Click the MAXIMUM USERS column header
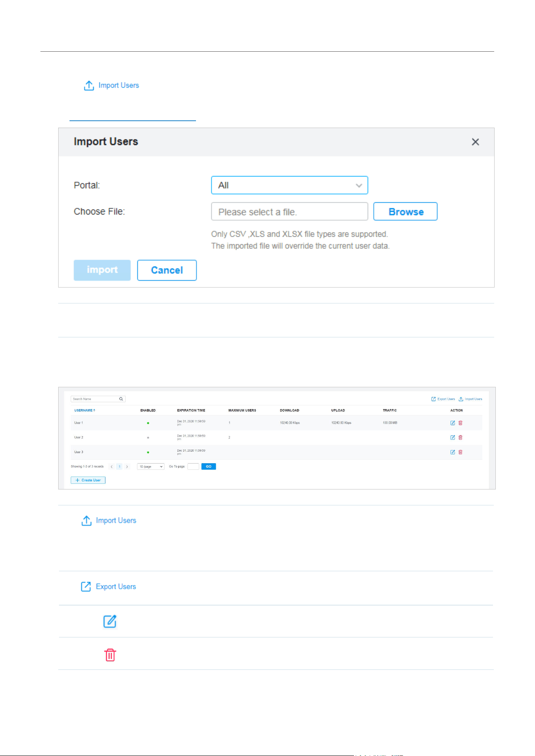Viewport: 535px width, 756px height. pyautogui.click(x=242, y=410)
